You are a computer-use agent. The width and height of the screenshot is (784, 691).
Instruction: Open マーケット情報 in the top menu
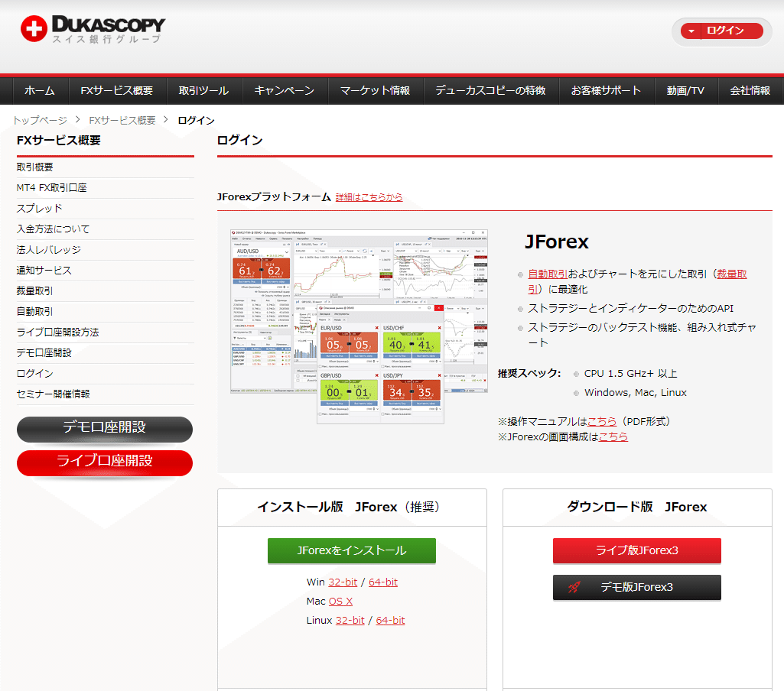coord(375,90)
